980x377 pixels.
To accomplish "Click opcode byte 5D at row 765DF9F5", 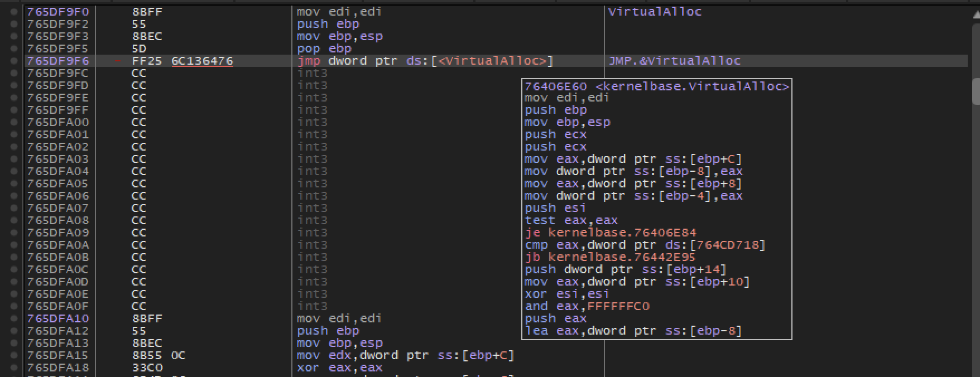I will [x=139, y=49].
